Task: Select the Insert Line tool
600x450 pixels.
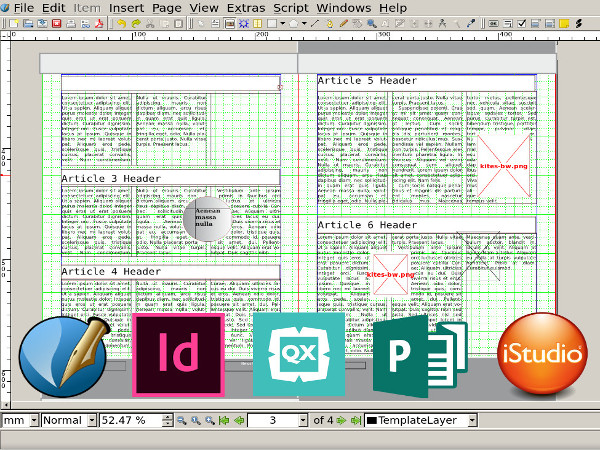Action: tap(315, 24)
